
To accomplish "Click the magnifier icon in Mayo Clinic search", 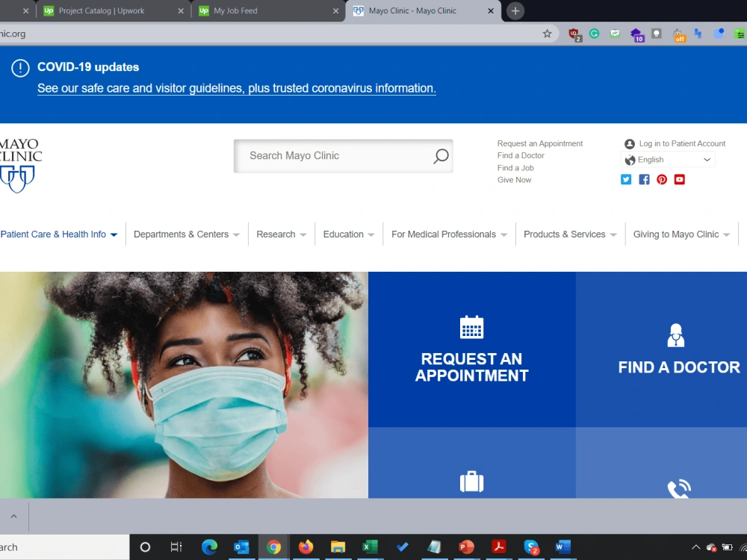I will coord(441,156).
